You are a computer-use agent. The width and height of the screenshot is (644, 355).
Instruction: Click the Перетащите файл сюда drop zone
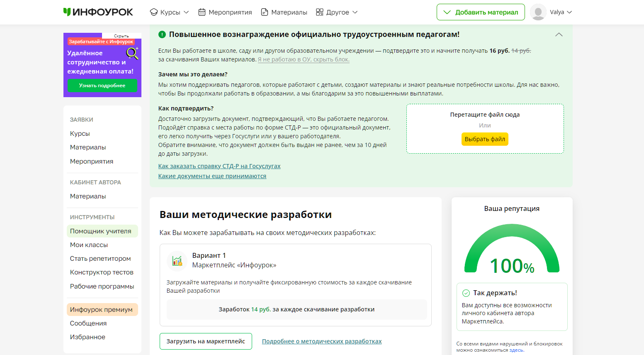pos(485,129)
